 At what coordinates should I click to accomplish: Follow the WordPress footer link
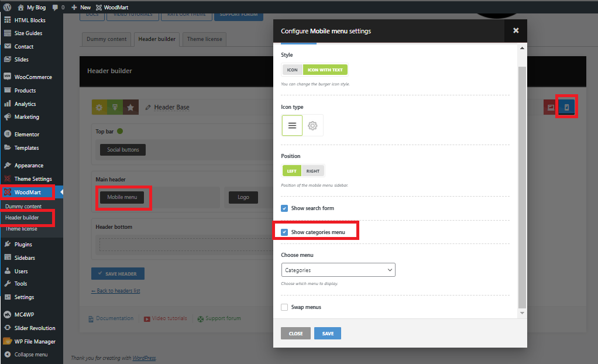pyautogui.click(x=144, y=358)
